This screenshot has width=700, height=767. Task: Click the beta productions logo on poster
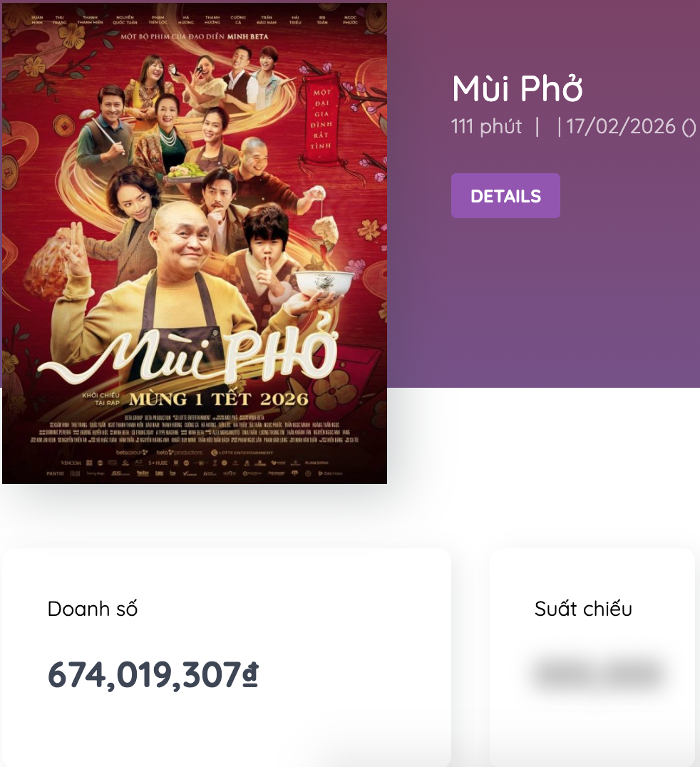click(180, 452)
